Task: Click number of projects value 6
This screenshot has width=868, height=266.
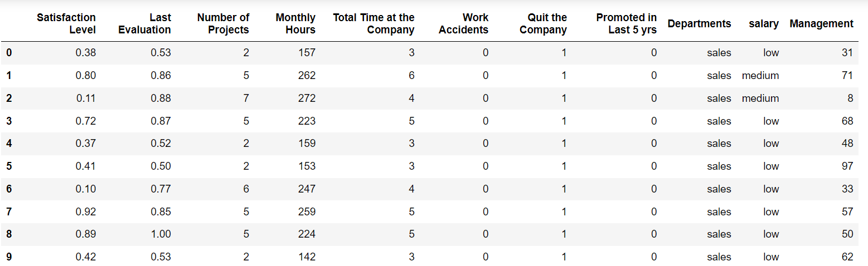Action: tap(246, 189)
